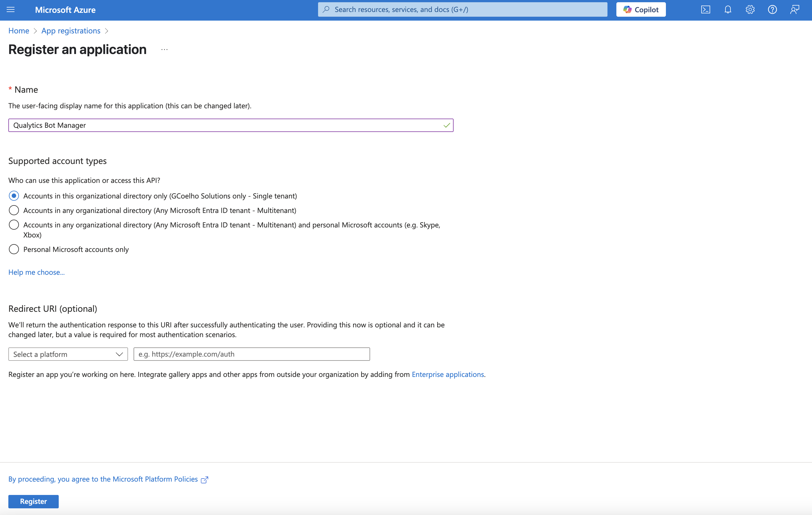Click the Register button
This screenshot has height=515, width=812.
pos(33,502)
